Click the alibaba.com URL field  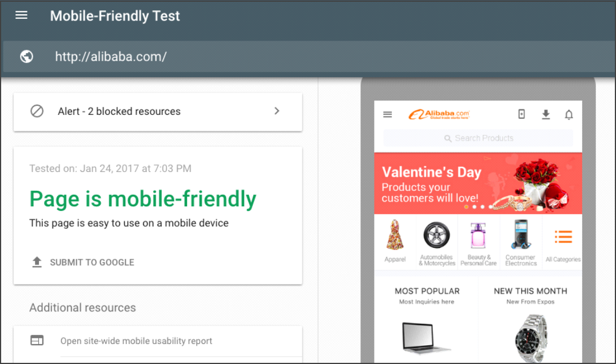tap(111, 57)
